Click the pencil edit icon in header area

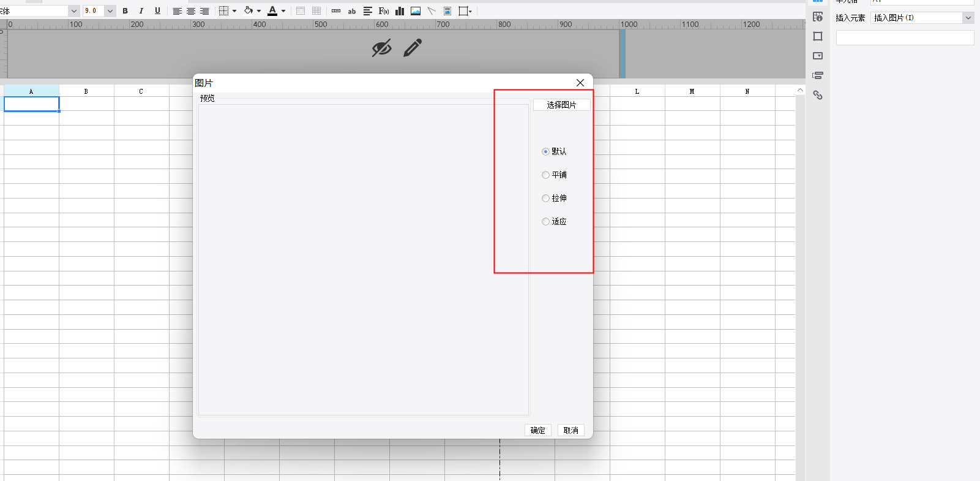tap(413, 48)
